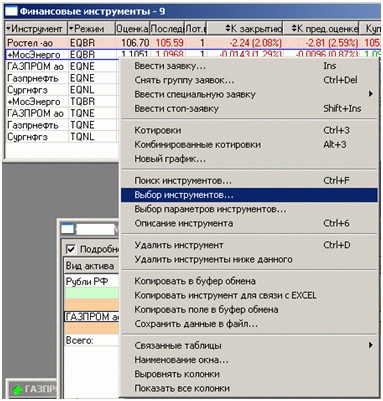Click the Финансовые инструменты window title icon
The image size is (383, 401).
click(x=11, y=11)
